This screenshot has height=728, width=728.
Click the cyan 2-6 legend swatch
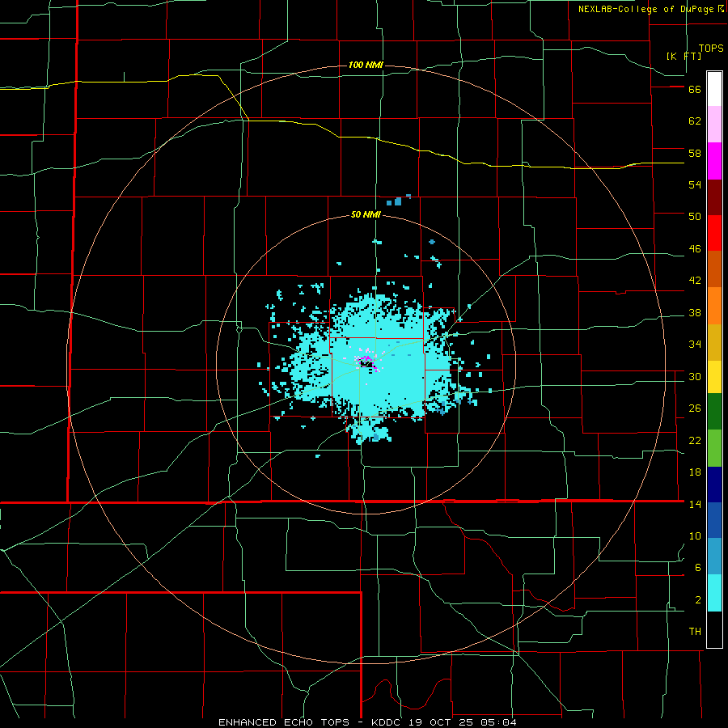pyautogui.click(x=714, y=592)
